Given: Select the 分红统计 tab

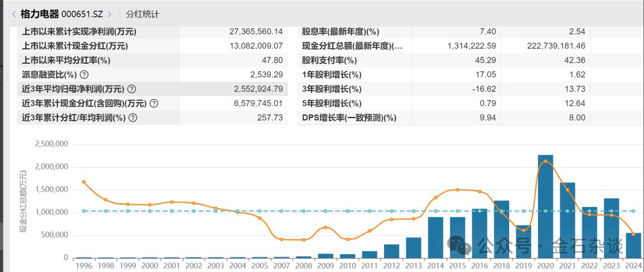Looking at the screenshot, I should pyautogui.click(x=143, y=14).
